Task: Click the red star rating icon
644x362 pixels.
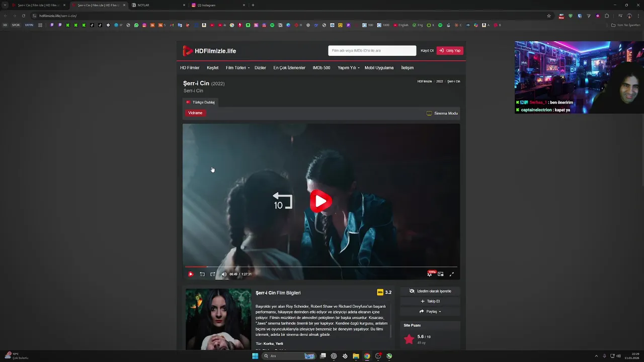Action: point(409,339)
